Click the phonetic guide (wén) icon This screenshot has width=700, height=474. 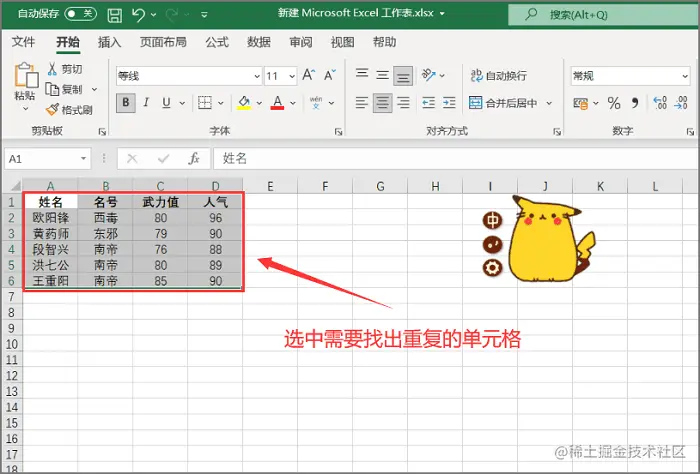pyautogui.click(x=316, y=103)
